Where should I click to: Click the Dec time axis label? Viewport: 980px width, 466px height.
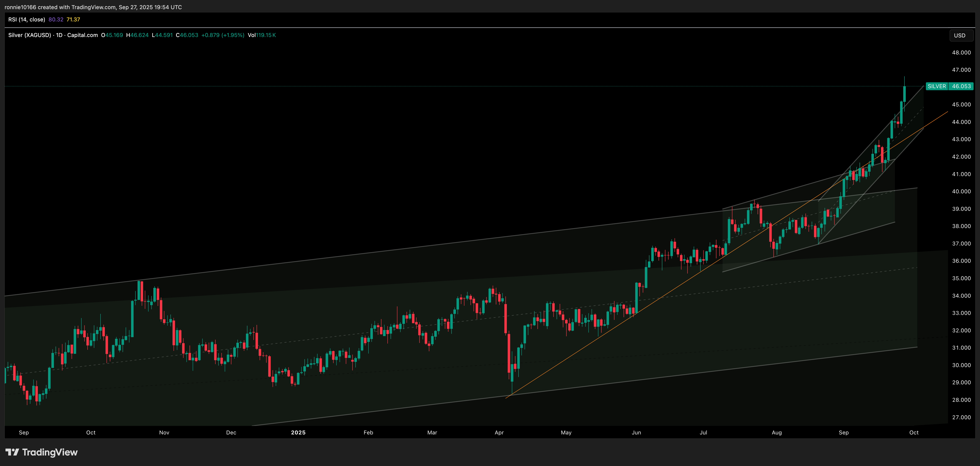coord(231,433)
